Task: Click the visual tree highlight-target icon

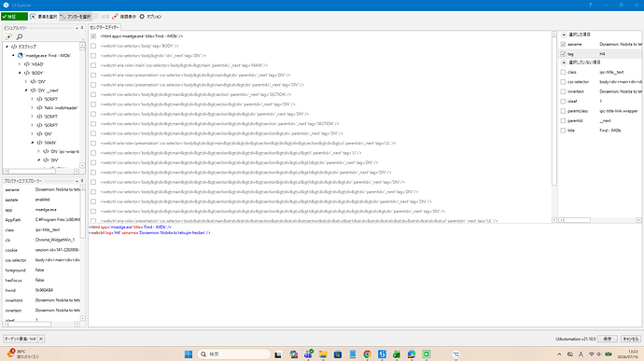Action: click(8, 36)
